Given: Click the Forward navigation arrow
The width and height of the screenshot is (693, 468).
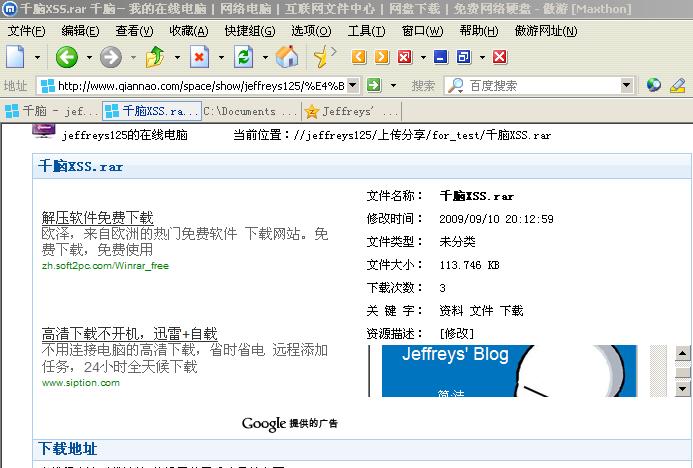Looking at the screenshot, I should 110,57.
